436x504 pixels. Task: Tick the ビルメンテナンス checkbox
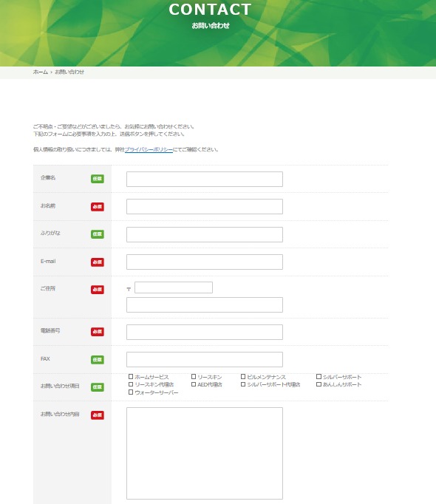point(243,376)
